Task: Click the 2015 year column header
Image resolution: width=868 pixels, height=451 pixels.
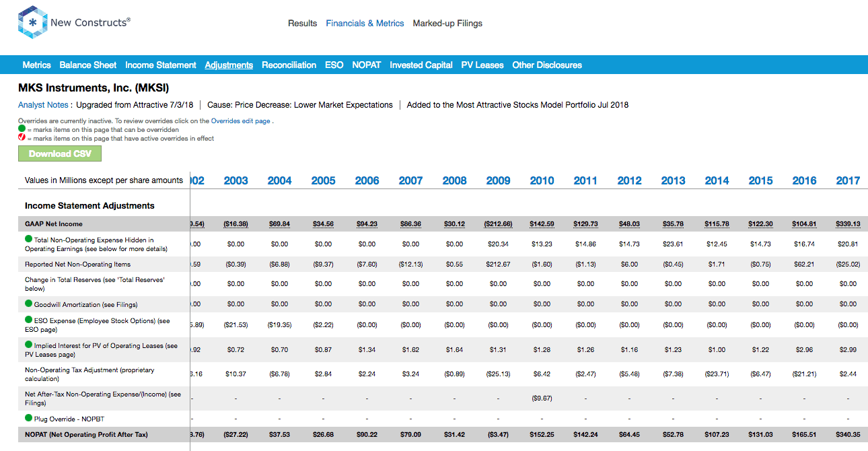Action: click(x=760, y=180)
